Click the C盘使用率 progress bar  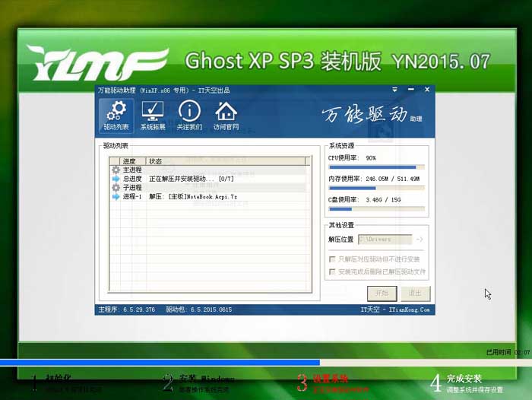pyautogui.click(x=377, y=209)
